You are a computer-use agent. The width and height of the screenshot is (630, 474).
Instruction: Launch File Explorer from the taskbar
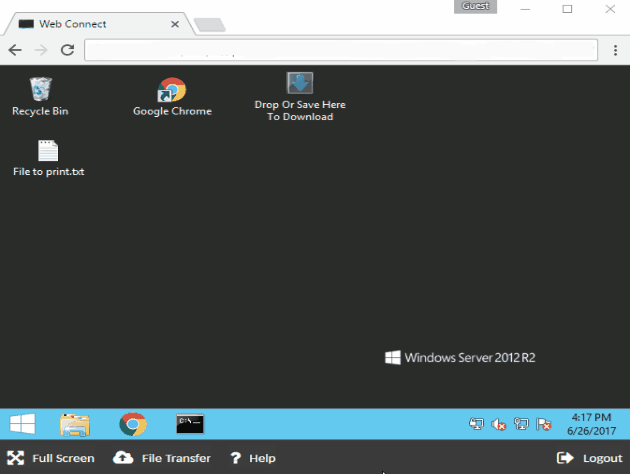pyautogui.click(x=75, y=424)
